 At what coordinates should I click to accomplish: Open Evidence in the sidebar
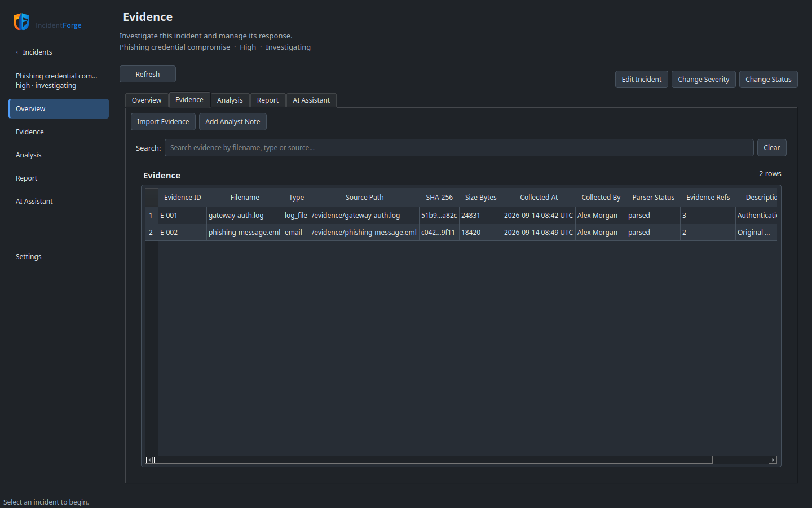(59, 132)
